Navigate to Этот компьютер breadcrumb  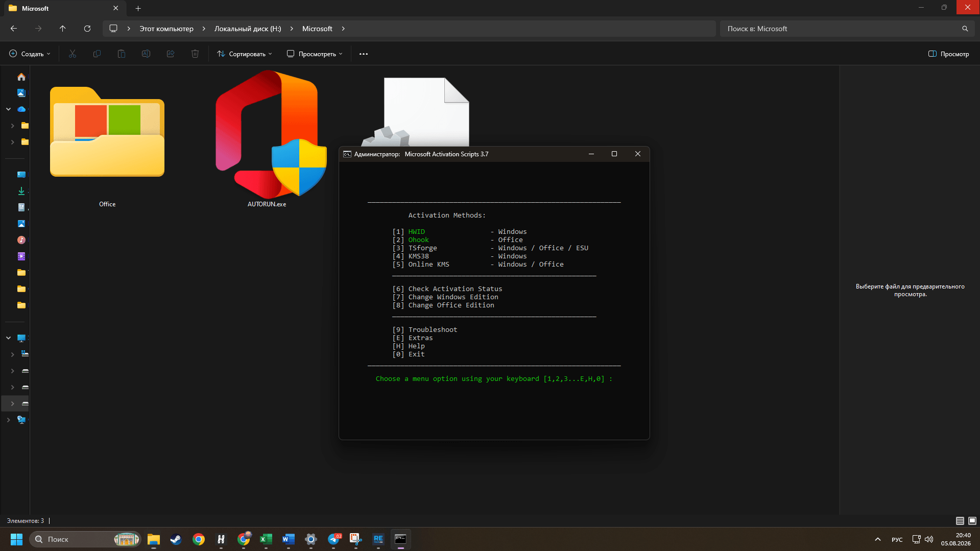click(166, 29)
